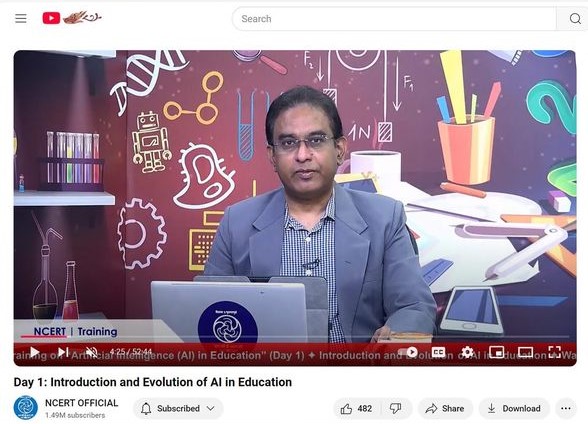Click the search magnifier button
588x424 pixels.
[x=574, y=18]
